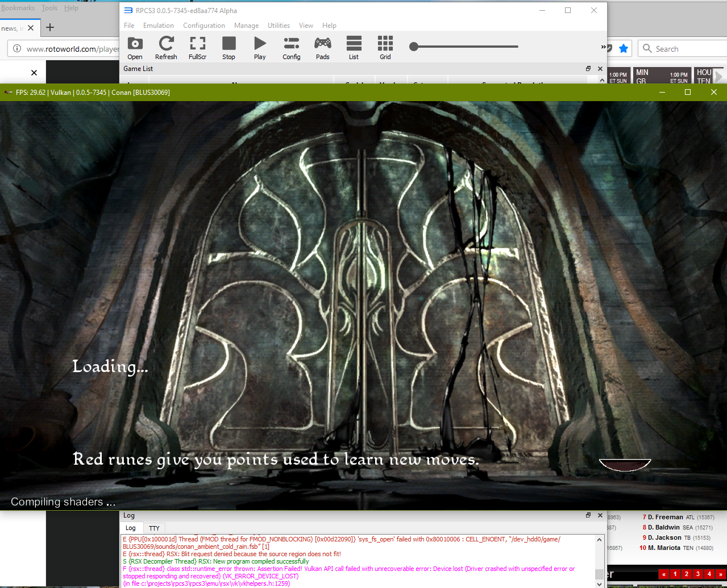Open the View menu in RPCS3

306,26
